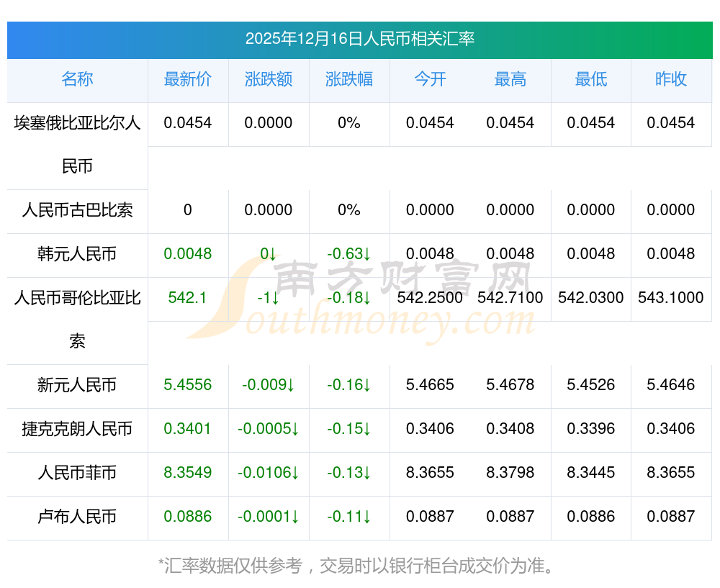This screenshot has height=588, width=720.
Task: Select the 人民币古巴比索 row name
Action: click(x=77, y=210)
